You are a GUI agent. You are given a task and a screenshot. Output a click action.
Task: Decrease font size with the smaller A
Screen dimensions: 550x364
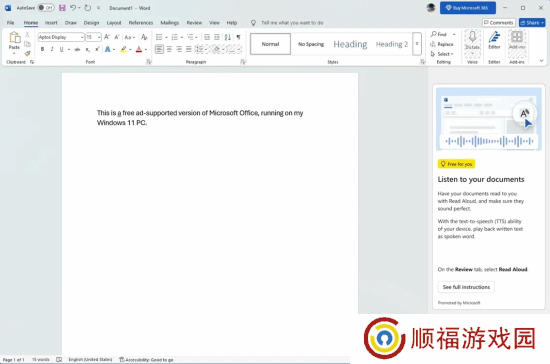coord(117,37)
